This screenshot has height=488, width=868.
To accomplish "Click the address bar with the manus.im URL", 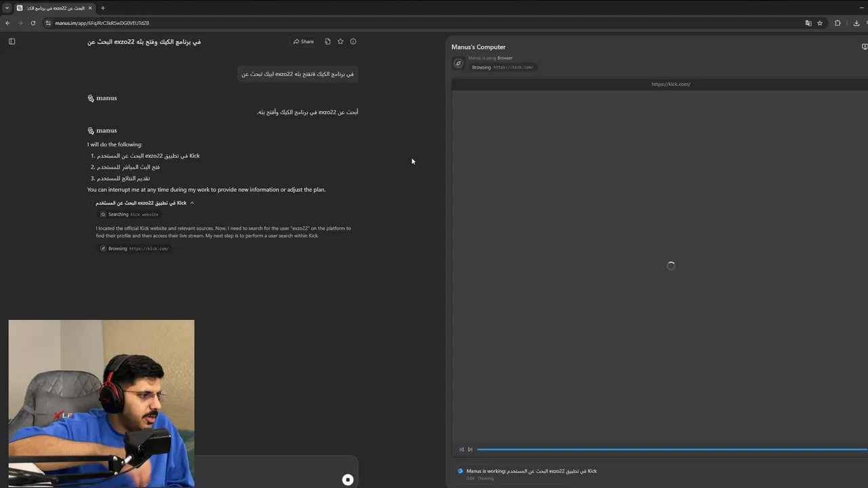I will [x=420, y=23].
